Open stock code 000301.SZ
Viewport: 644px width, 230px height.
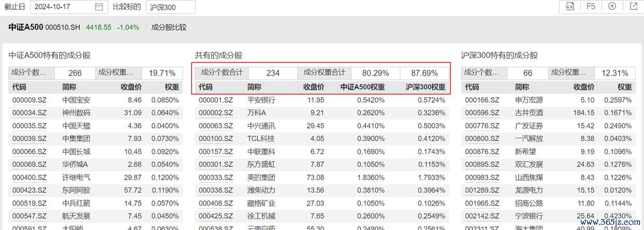pyautogui.click(x=216, y=164)
